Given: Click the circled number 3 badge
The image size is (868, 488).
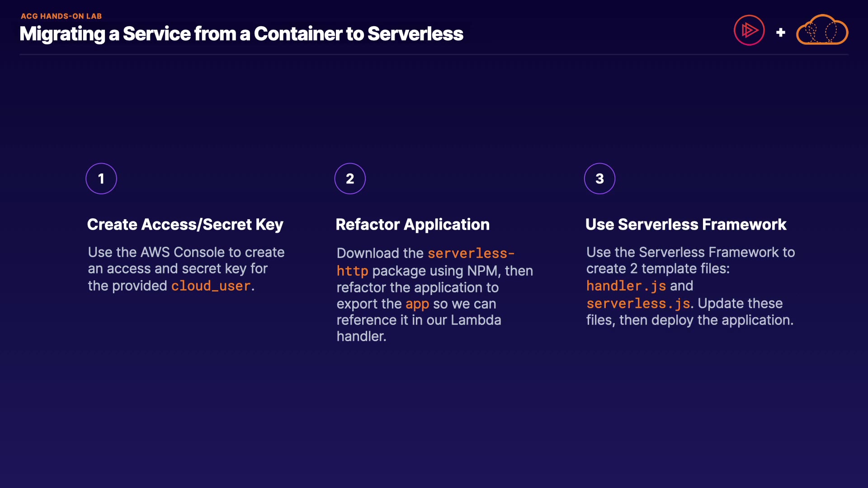Looking at the screenshot, I should tap(599, 178).
